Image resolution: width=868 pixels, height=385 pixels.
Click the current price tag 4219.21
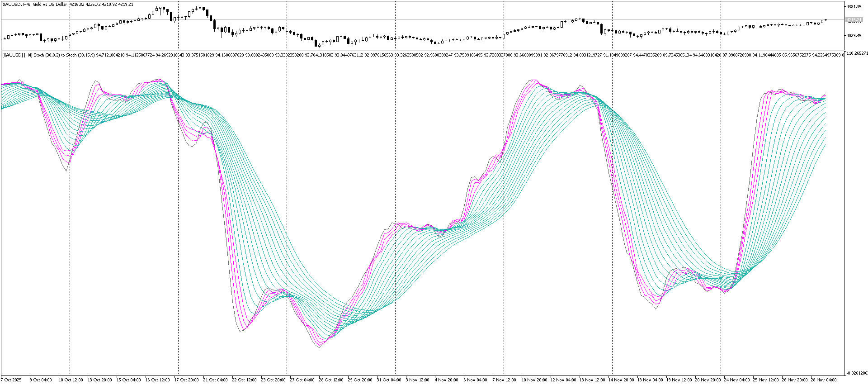854,20
